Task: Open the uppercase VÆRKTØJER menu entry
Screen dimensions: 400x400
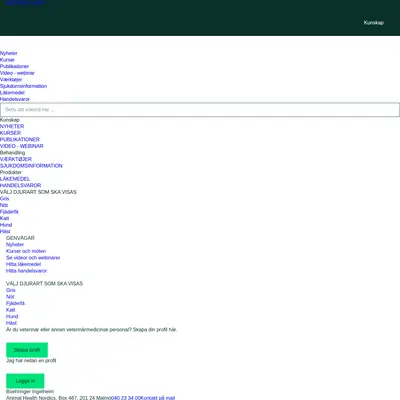Action: point(16,159)
